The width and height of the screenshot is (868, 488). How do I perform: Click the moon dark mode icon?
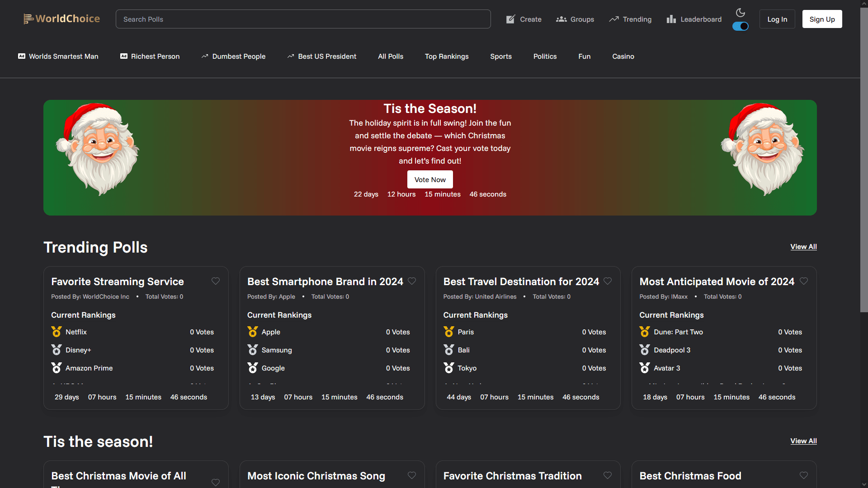click(740, 13)
